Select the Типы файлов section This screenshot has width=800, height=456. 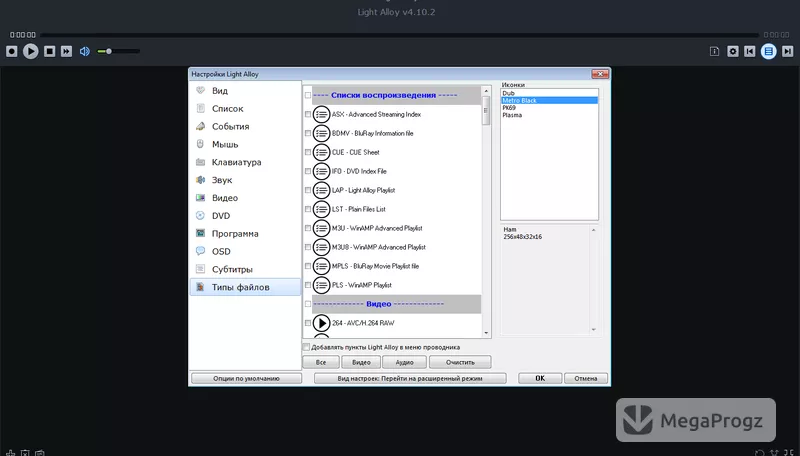pos(245,287)
